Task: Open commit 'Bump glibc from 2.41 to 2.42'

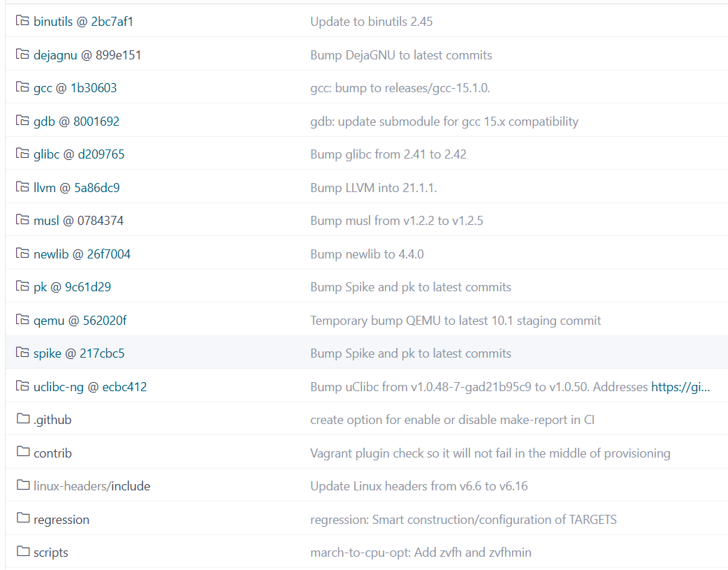Action: 388,154
